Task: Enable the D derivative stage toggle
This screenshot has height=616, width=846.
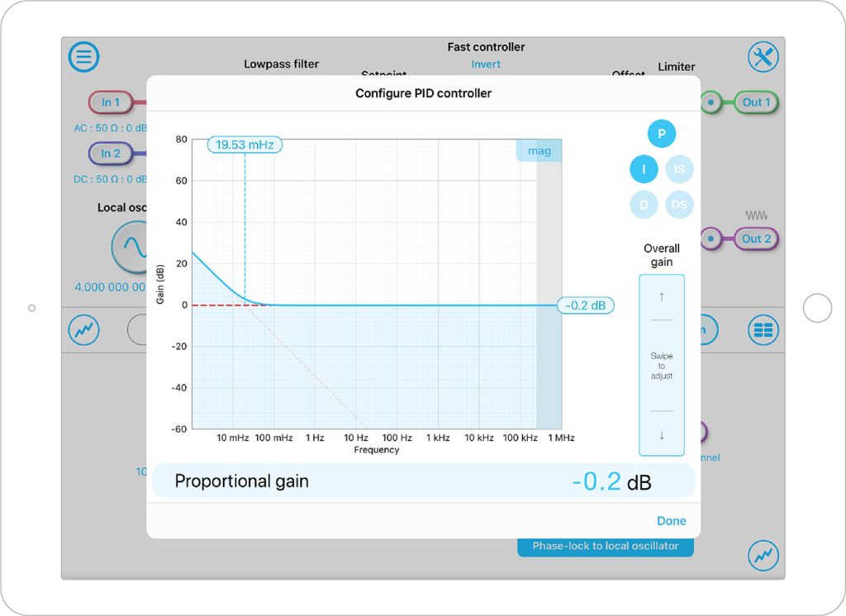Action: tap(644, 204)
